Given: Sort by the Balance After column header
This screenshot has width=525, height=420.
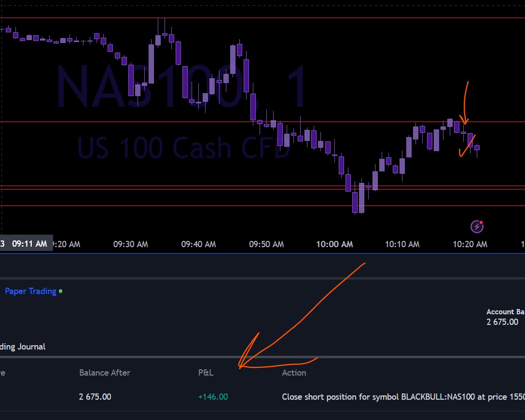Looking at the screenshot, I should [105, 373].
